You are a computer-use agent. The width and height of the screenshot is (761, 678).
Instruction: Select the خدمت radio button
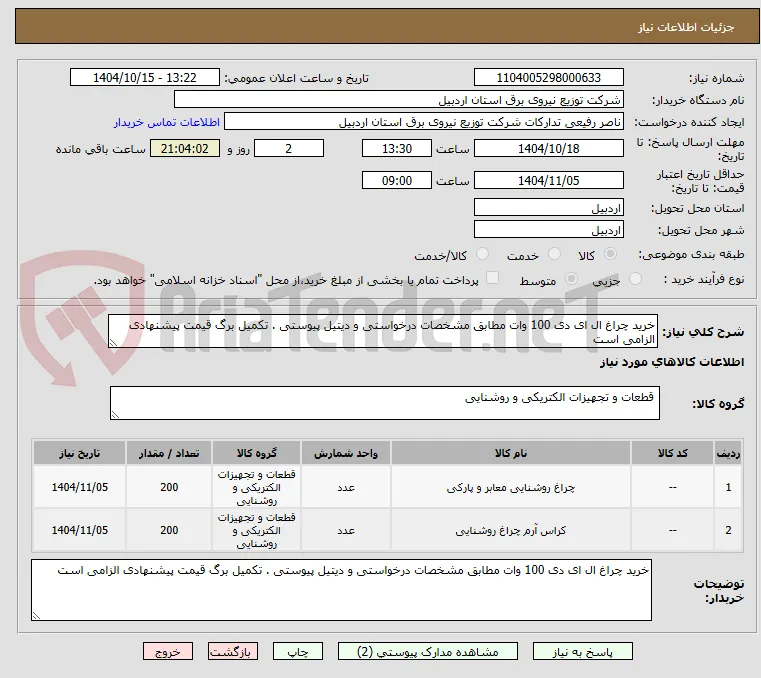[x=554, y=254]
